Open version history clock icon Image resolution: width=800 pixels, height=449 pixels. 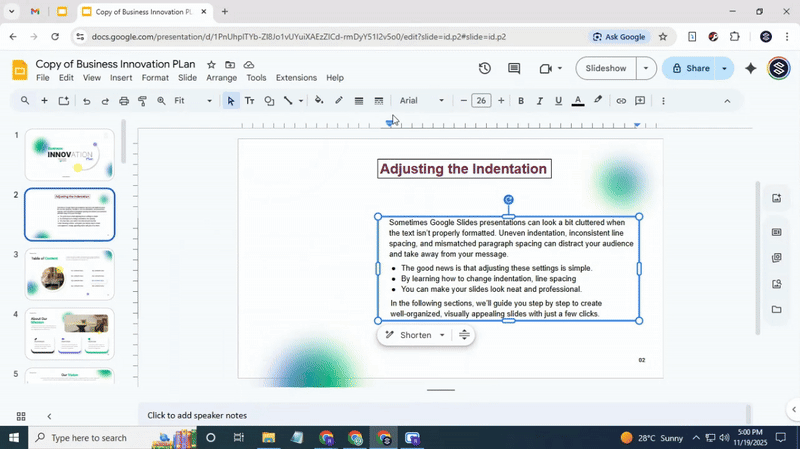484,69
